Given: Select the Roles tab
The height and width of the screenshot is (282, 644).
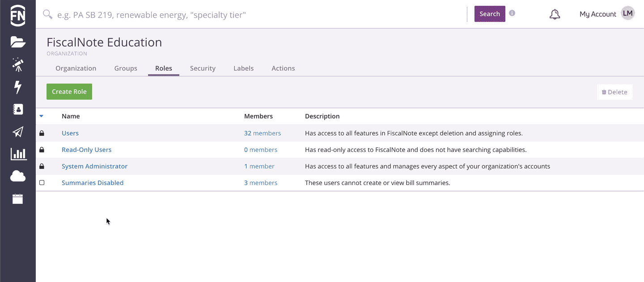Looking at the screenshot, I should pyautogui.click(x=164, y=68).
